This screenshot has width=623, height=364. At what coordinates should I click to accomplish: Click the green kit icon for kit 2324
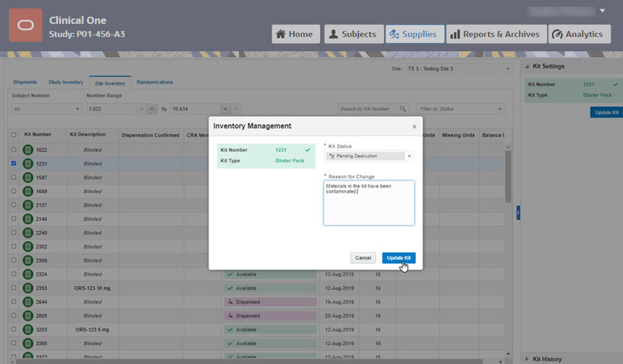pyautogui.click(x=28, y=274)
